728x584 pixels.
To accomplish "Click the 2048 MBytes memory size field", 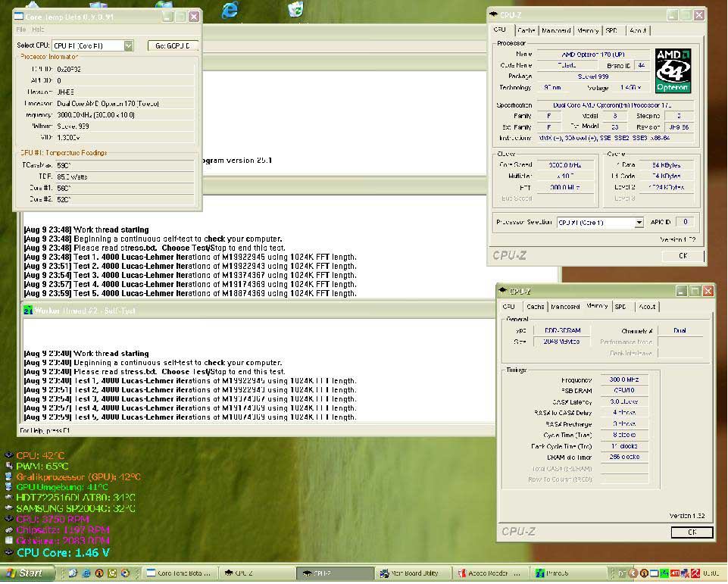I will [561, 342].
